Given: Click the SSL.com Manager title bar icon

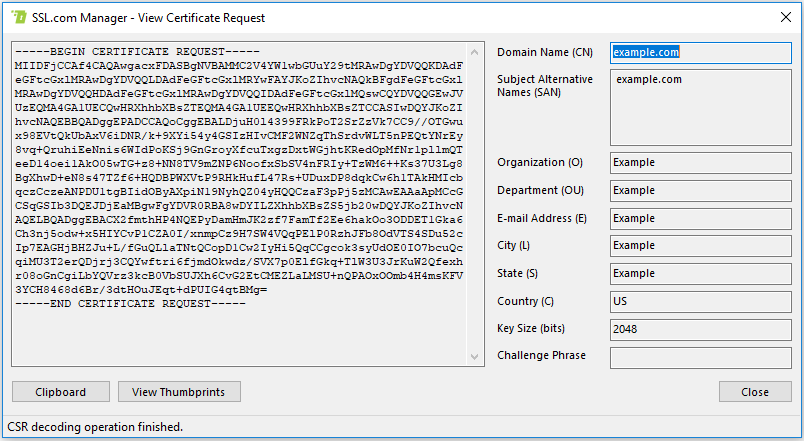Looking at the screenshot, I should 17,17.
